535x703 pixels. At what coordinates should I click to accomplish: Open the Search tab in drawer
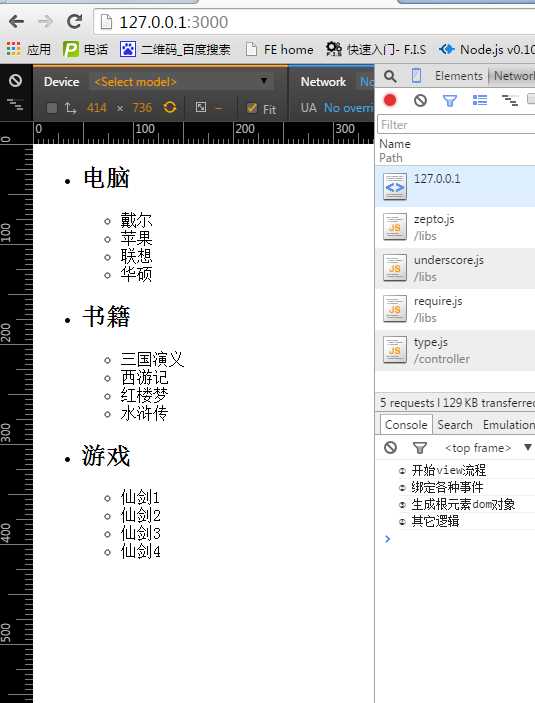pyautogui.click(x=455, y=425)
